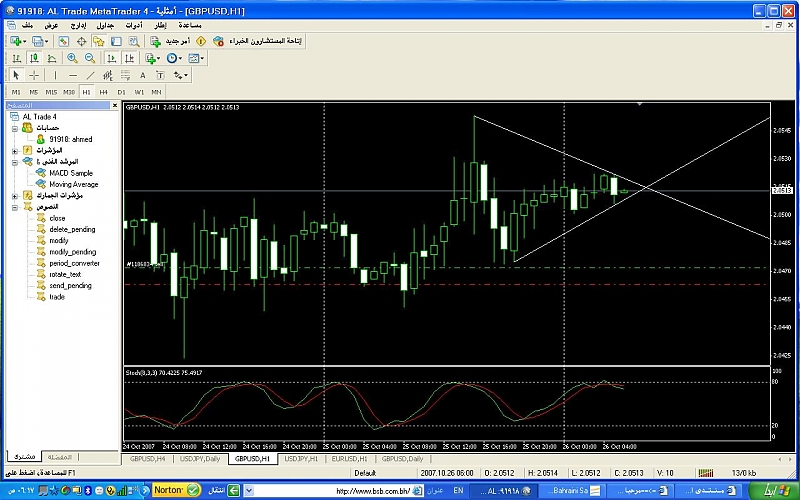Open the Indicators list dropdown
This screenshot has height=500, width=800.
point(152,58)
